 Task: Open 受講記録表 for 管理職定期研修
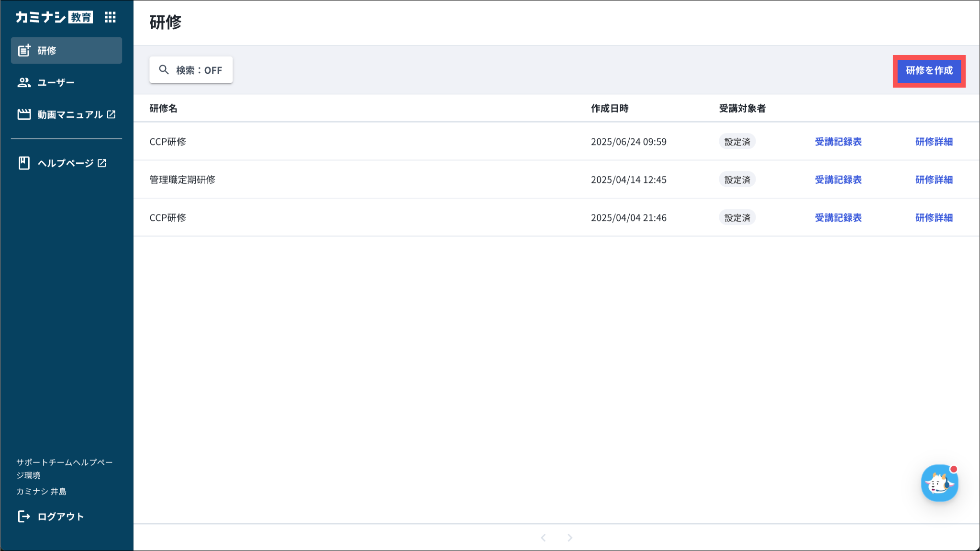[838, 180]
